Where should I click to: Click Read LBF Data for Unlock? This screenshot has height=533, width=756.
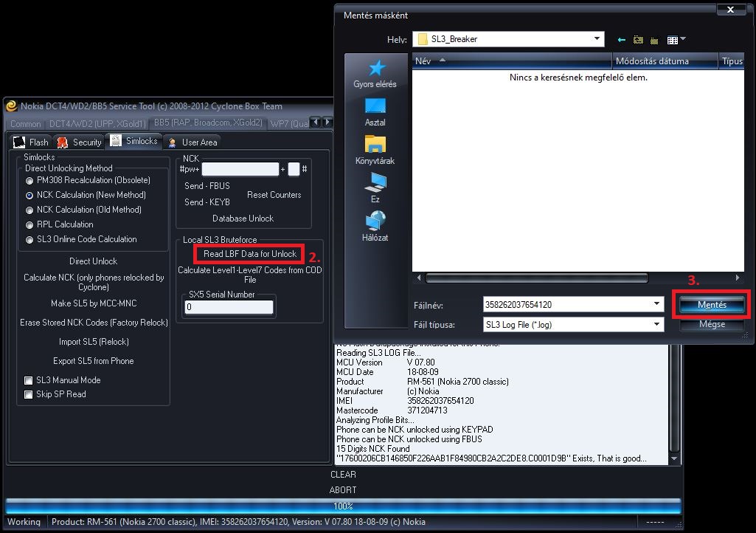pyautogui.click(x=250, y=253)
